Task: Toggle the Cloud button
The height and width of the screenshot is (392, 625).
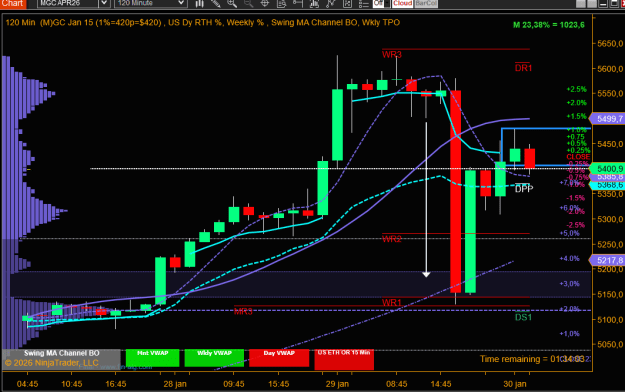Action: point(402,3)
